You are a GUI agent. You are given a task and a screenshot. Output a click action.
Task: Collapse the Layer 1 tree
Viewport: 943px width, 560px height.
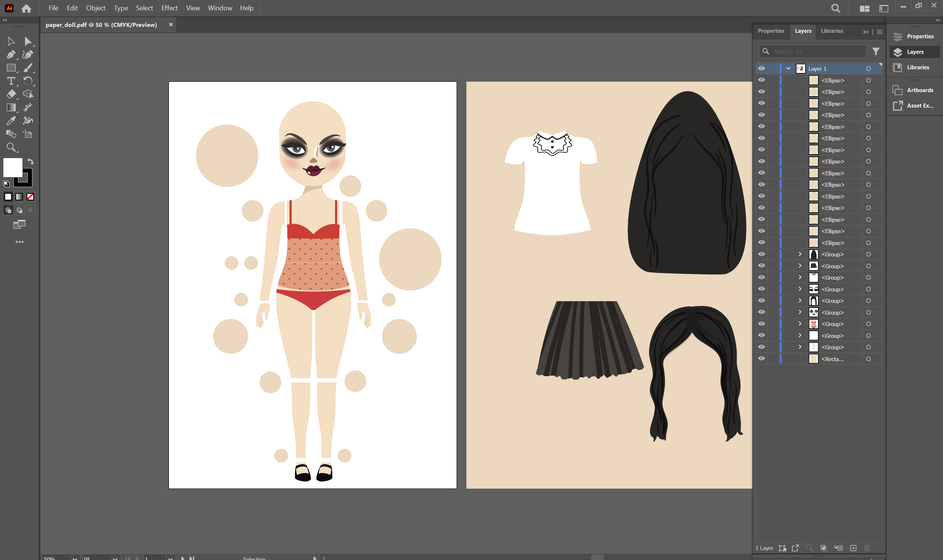point(788,69)
